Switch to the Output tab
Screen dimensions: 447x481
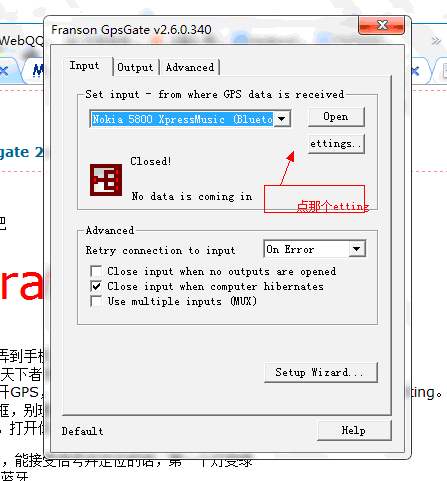(x=135, y=67)
